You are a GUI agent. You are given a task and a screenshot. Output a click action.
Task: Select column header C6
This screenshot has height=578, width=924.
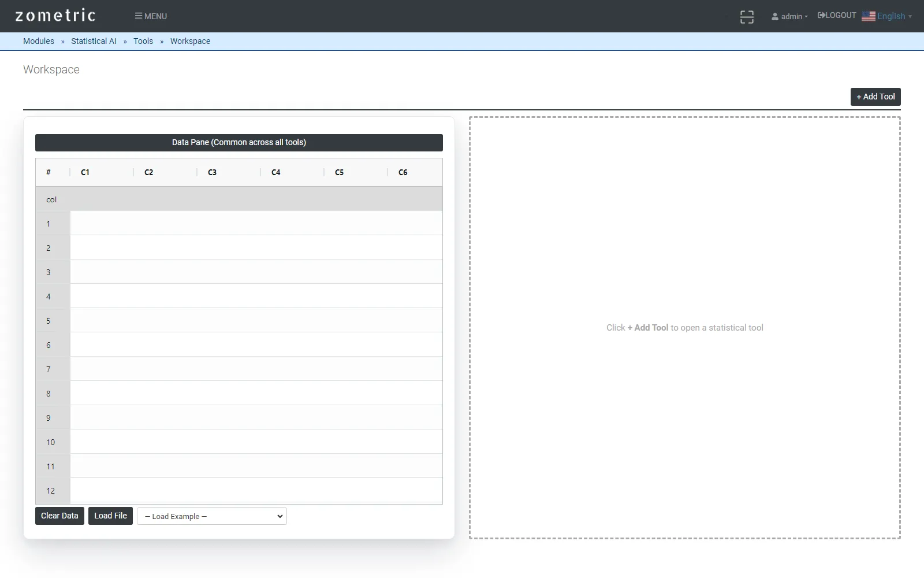click(x=415, y=172)
